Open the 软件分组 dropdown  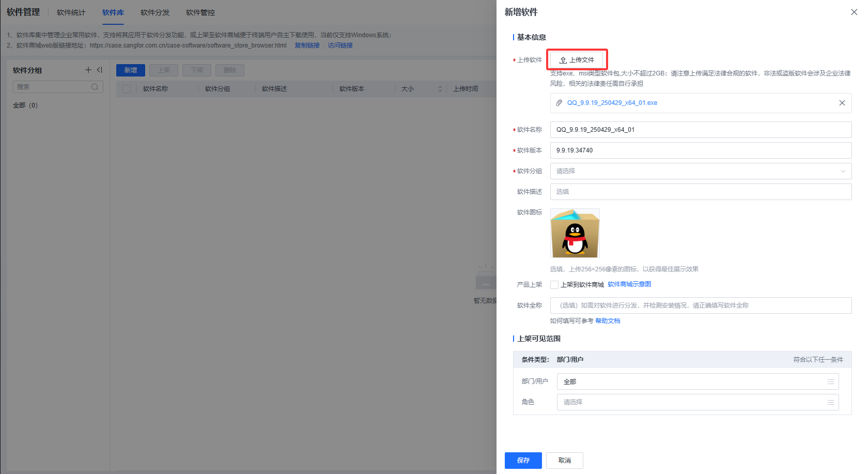coord(701,171)
